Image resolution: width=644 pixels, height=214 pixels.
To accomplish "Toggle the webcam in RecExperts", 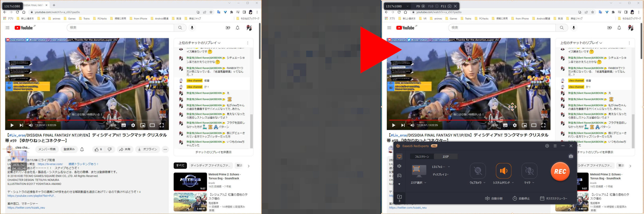I will coord(478,171).
